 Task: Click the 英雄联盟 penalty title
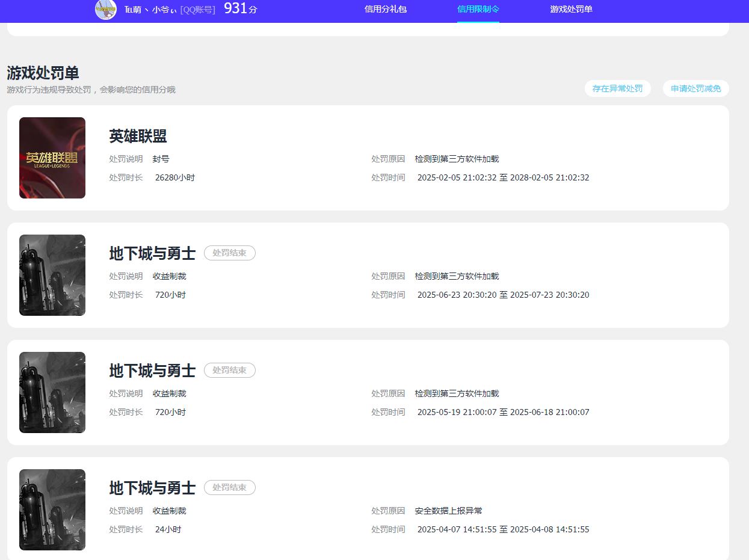click(x=138, y=136)
